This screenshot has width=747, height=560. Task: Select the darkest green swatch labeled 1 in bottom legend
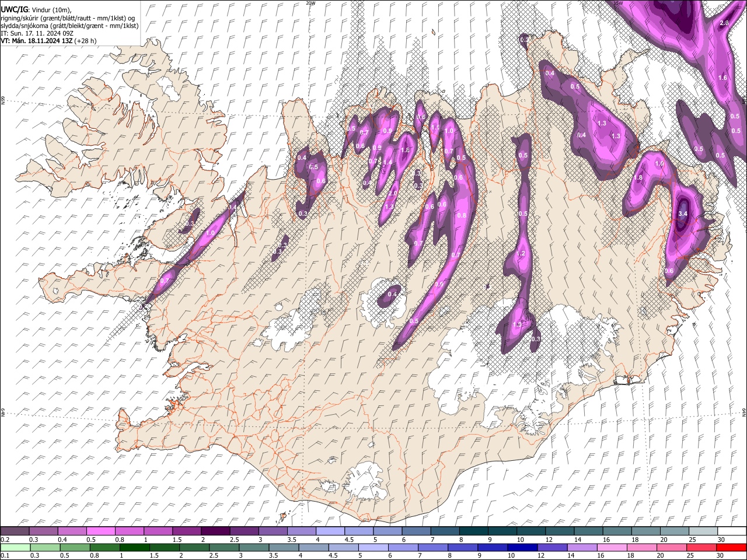[x=134, y=547]
